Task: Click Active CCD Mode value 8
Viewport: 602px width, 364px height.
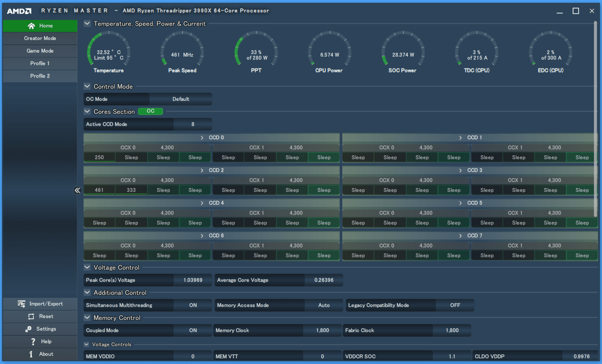Action: click(193, 124)
